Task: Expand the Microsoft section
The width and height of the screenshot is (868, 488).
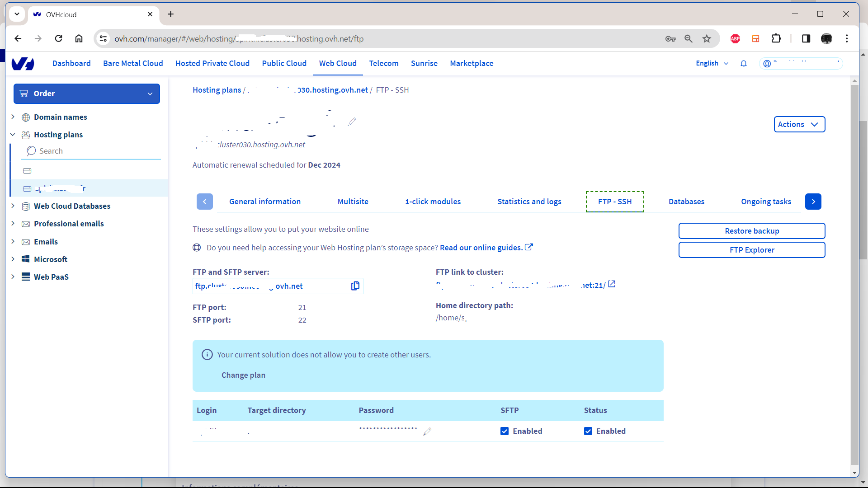Action: click(x=13, y=259)
